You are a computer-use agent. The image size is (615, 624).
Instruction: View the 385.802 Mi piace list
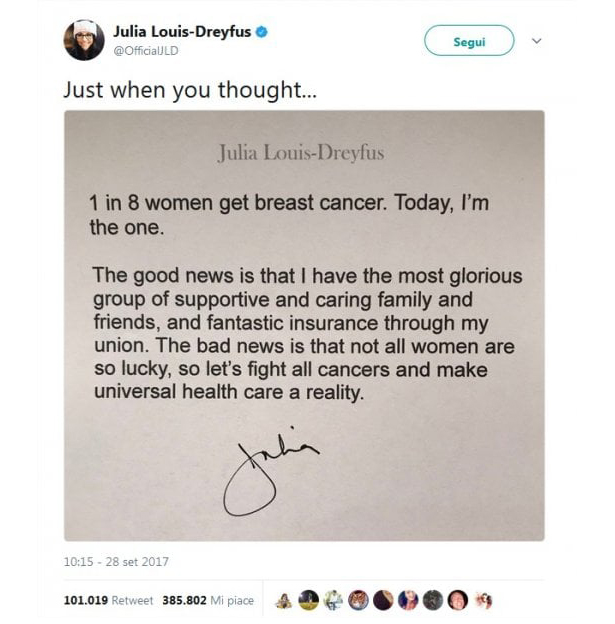208,600
